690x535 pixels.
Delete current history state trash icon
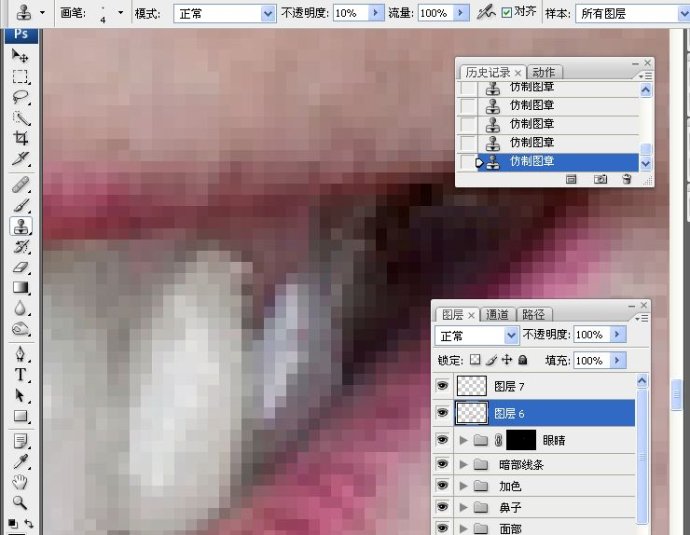627,179
